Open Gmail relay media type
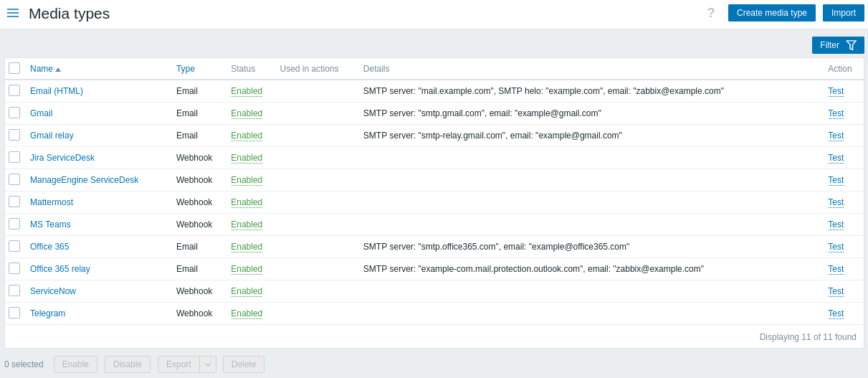Image resolution: width=868 pixels, height=378 pixels. [x=52, y=136]
